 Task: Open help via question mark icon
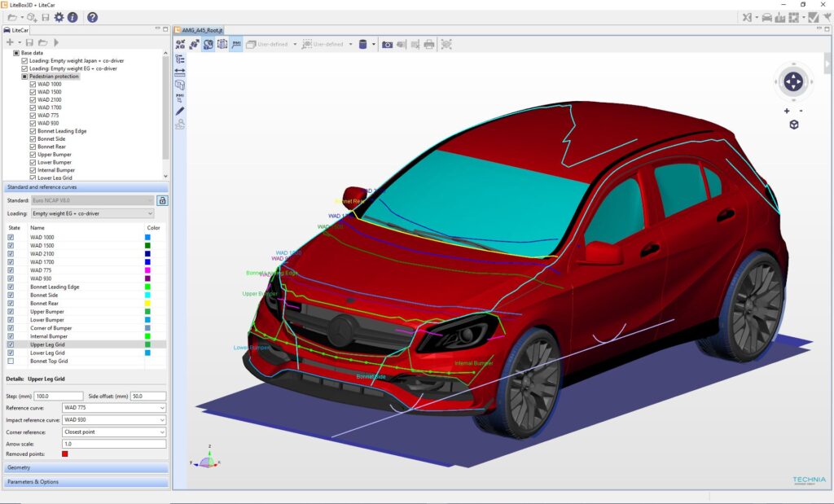pyautogui.click(x=93, y=18)
